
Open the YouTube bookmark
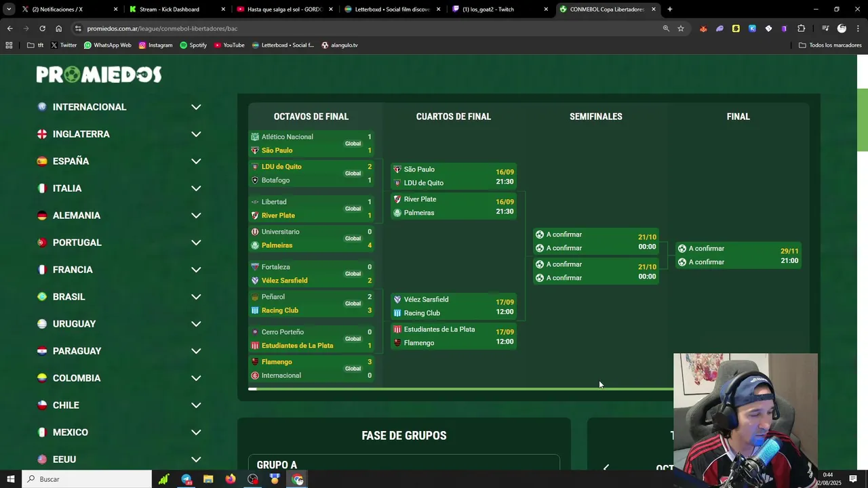pyautogui.click(x=229, y=45)
